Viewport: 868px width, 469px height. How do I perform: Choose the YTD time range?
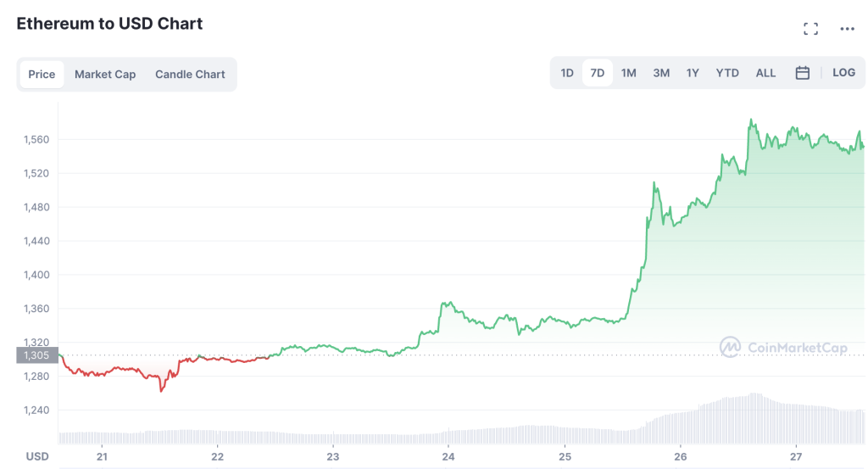pos(726,73)
